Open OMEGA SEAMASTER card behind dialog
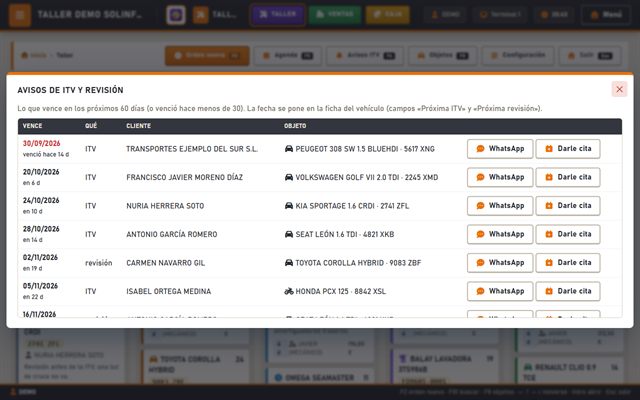 point(320,378)
